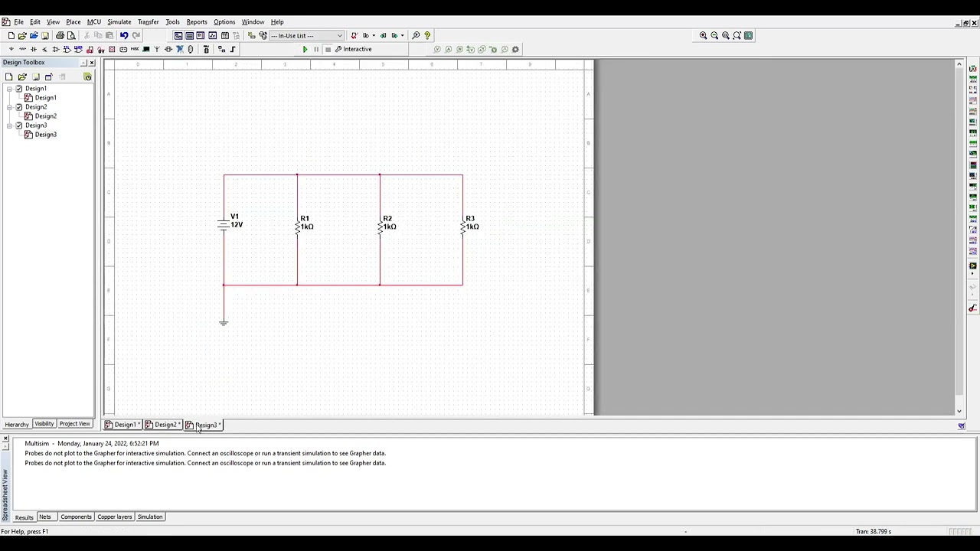Toggle the Design3 project checkbox
This screenshot has width=980, height=551.
19,126
